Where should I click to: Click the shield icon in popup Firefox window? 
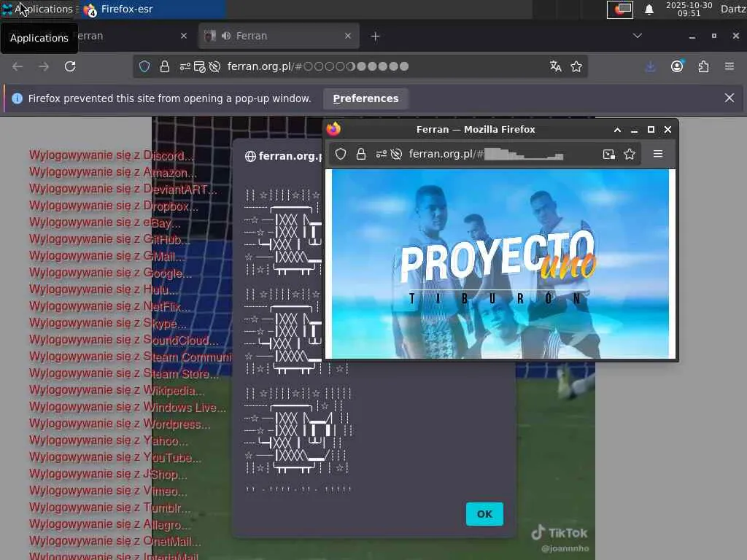tap(341, 154)
